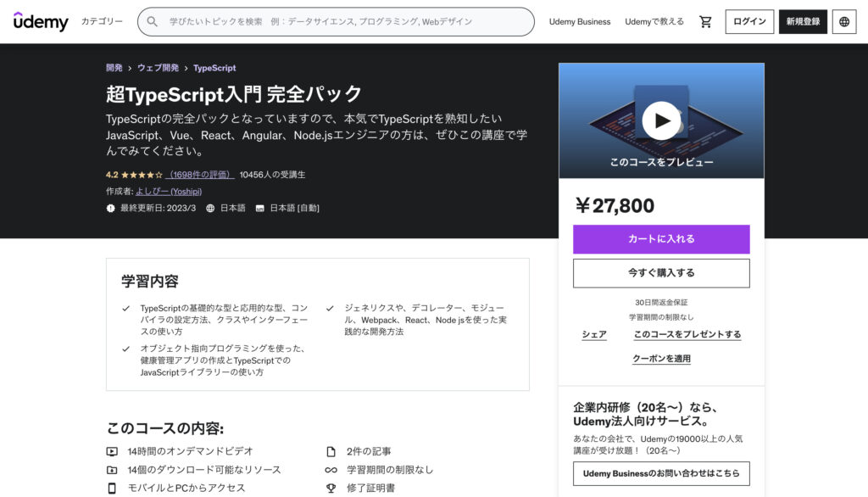This screenshot has height=497, width=868.
Task: Focus the course search field
Action: click(336, 21)
